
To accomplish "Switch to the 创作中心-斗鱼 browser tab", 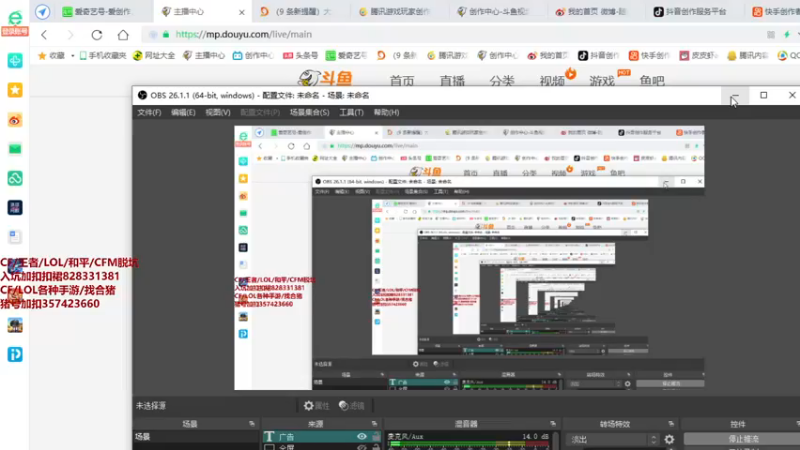I will 498,11.
